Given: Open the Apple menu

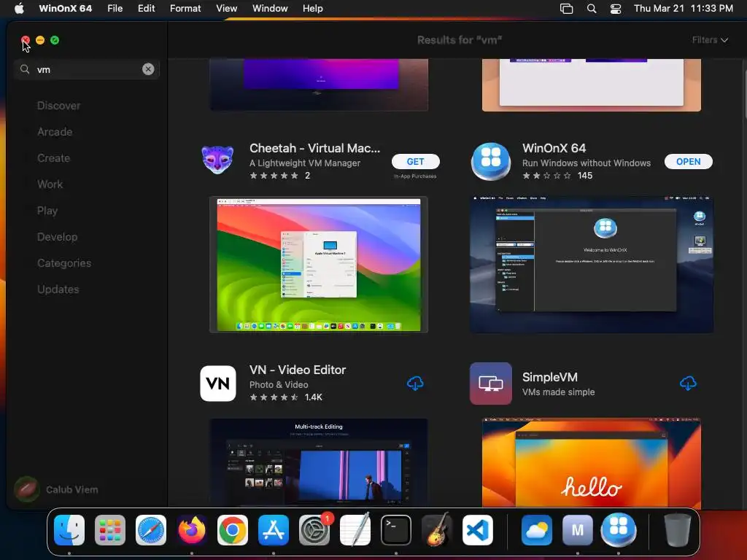Looking at the screenshot, I should [x=19, y=9].
